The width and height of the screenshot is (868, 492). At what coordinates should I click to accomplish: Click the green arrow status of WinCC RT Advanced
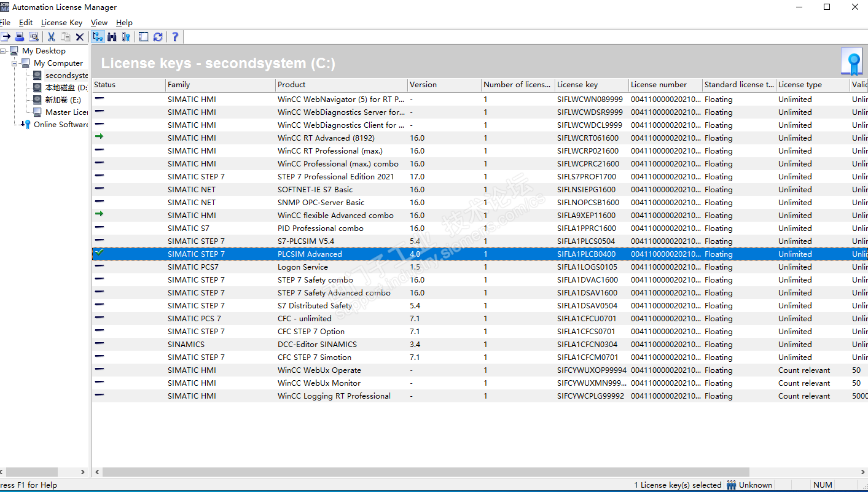(x=100, y=138)
